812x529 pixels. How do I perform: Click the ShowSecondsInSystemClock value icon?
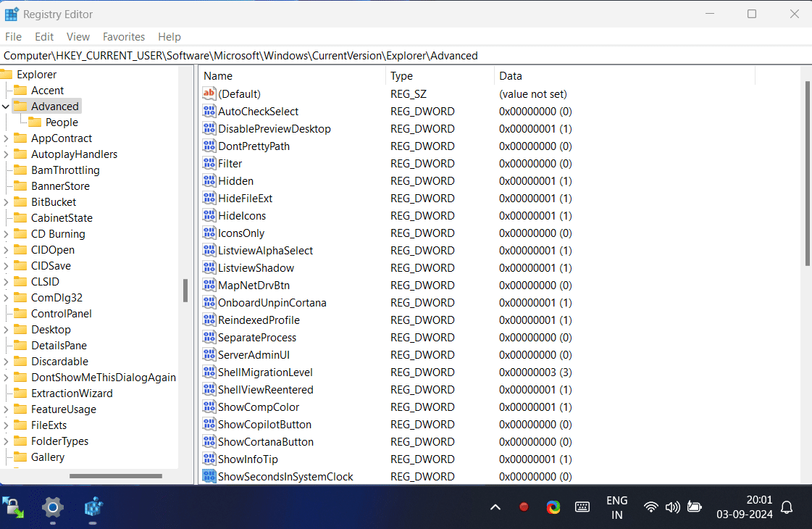[x=209, y=476]
